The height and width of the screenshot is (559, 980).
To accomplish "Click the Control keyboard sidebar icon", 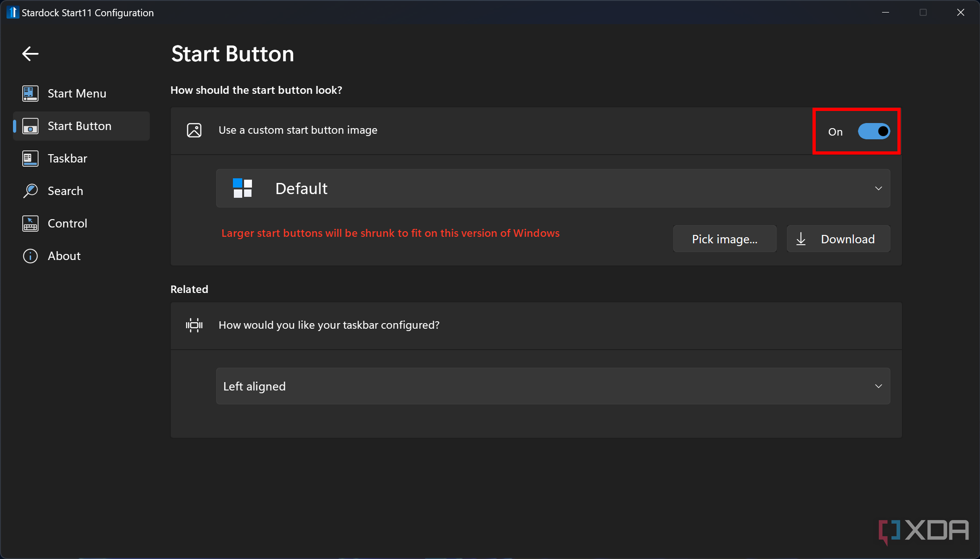I will (31, 223).
